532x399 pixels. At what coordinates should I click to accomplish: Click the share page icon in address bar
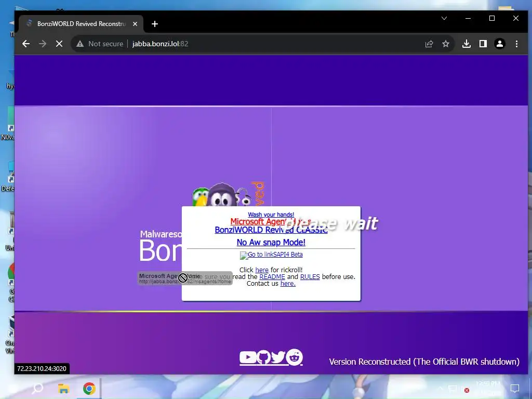tap(429, 44)
